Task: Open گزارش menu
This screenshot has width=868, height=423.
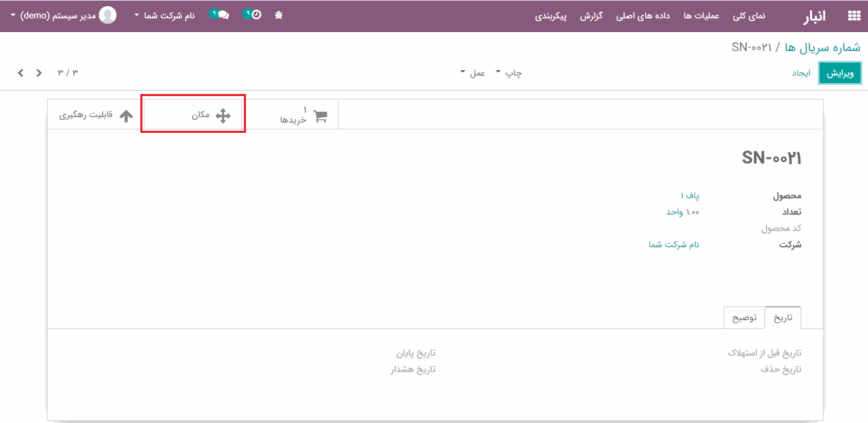Action: (591, 16)
